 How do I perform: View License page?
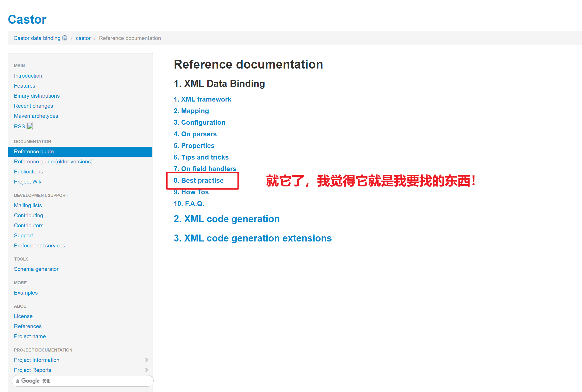23,316
